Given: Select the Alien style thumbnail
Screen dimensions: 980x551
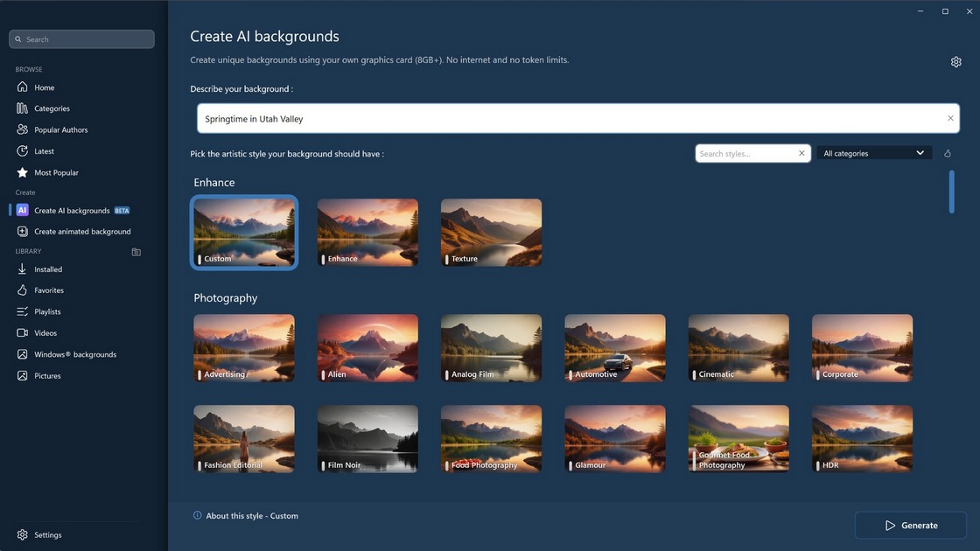Looking at the screenshot, I should 367,348.
